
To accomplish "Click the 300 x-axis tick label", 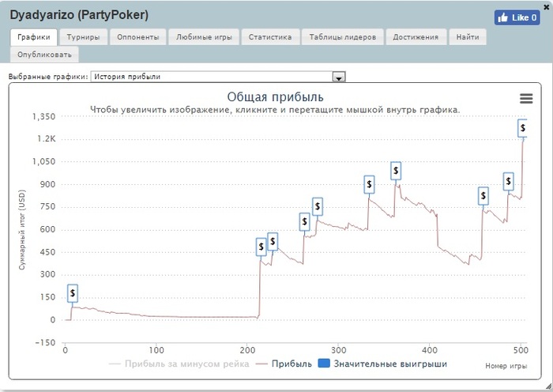I will pyautogui.click(x=339, y=350).
